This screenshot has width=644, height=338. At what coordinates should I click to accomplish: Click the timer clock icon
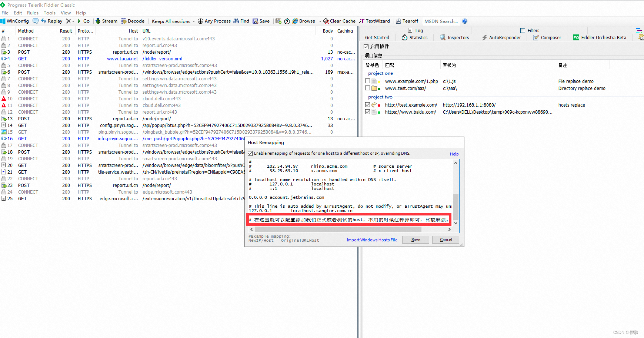click(287, 21)
